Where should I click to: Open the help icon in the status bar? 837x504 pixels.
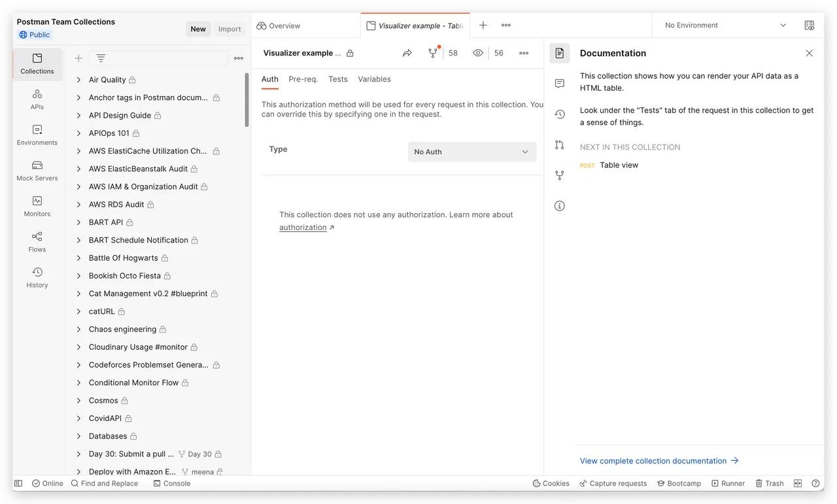815,484
